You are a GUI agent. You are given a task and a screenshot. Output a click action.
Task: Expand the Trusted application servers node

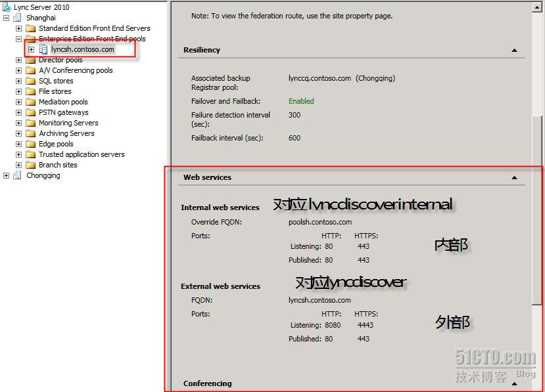[x=19, y=154]
